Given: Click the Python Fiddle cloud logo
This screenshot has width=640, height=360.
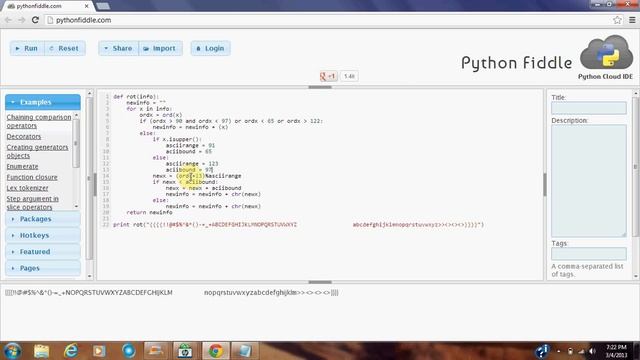Looking at the screenshot, I should pyautogui.click(x=606, y=53).
